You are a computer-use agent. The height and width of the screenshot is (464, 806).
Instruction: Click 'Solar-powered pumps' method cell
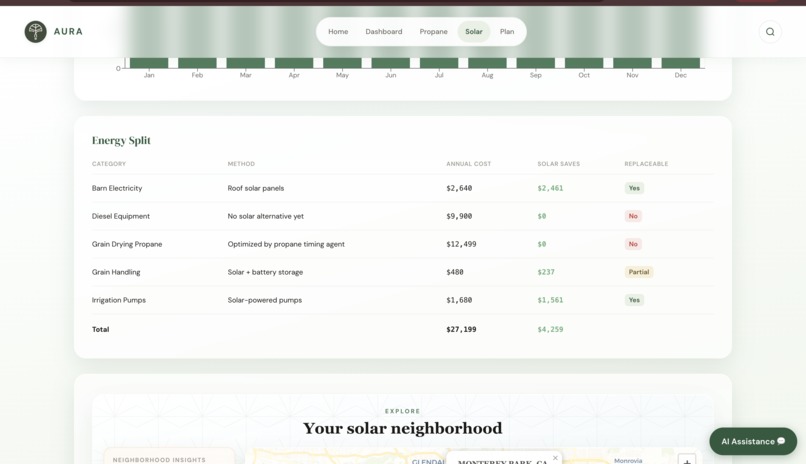point(265,300)
